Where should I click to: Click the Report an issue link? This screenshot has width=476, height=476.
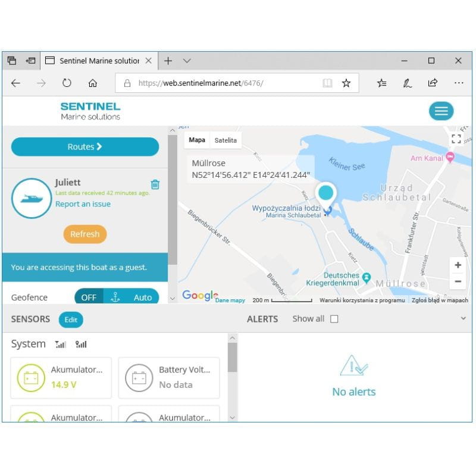[83, 204]
